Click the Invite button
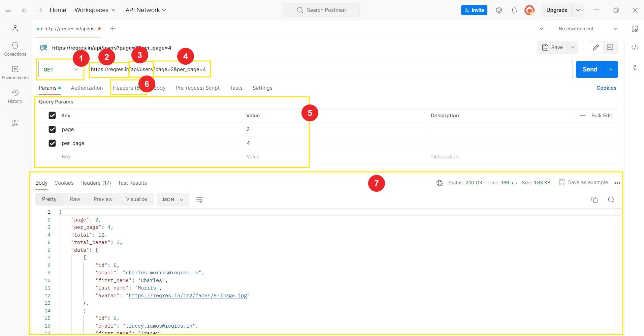 point(474,10)
